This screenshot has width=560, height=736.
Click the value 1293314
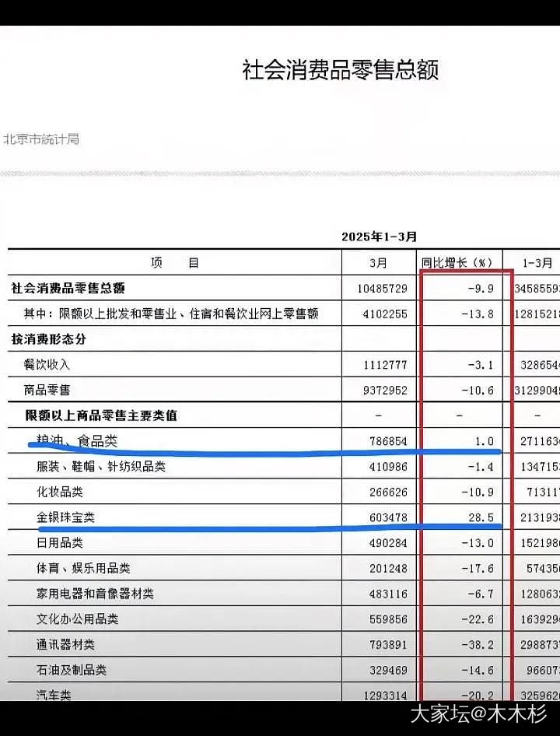385,696
